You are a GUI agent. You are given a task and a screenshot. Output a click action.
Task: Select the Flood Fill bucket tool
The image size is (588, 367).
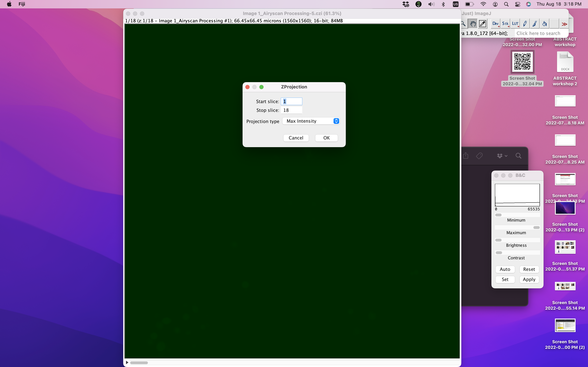[544, 24]
